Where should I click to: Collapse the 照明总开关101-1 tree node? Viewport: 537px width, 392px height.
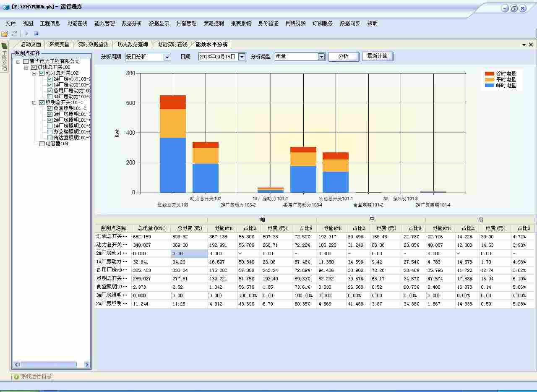pos(34,102)
